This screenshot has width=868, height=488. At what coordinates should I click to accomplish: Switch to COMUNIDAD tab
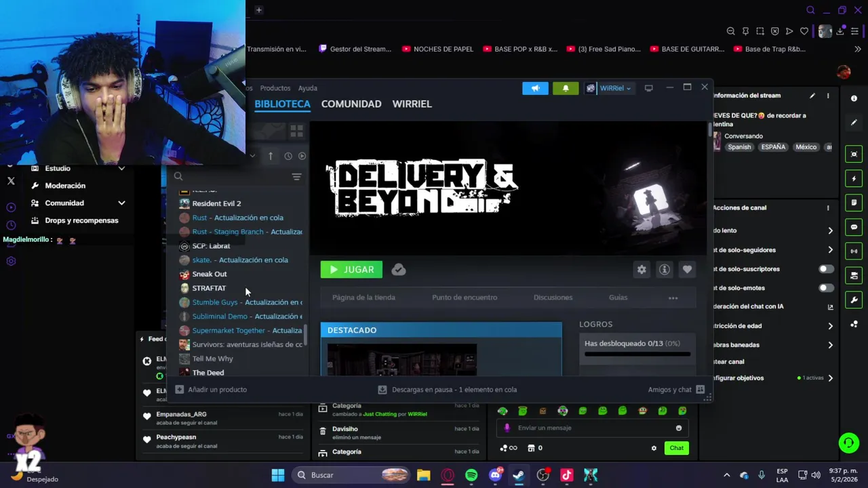pos(351,104)
